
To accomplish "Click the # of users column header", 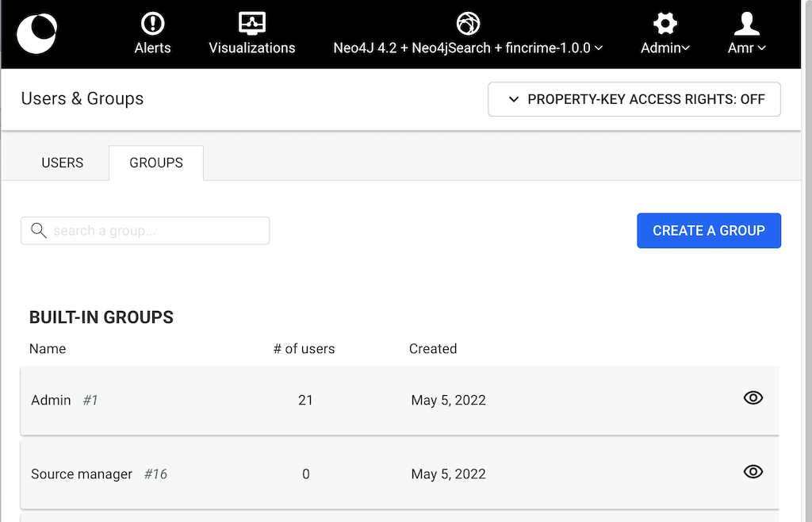I will coord(304,349).
